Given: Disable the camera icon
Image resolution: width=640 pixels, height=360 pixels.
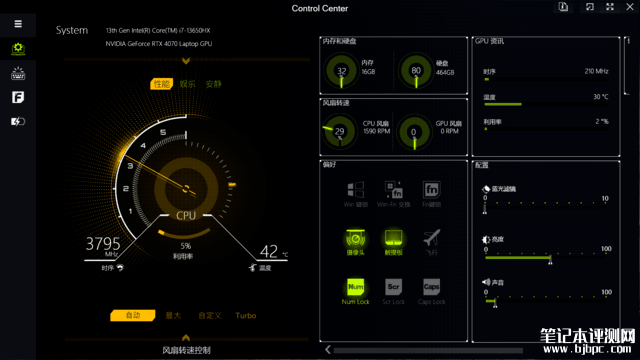Looking at the screenshot, I should point(356,238).
